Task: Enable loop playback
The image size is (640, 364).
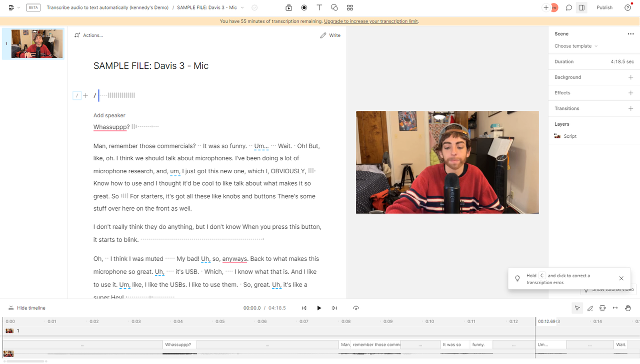Action: coord(355,308)
